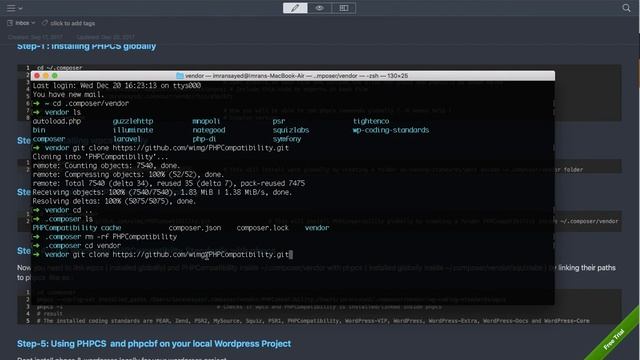Click the terminal yellow minimize button
The height and width of the screenshot is (360, 640).
[46, 76]
